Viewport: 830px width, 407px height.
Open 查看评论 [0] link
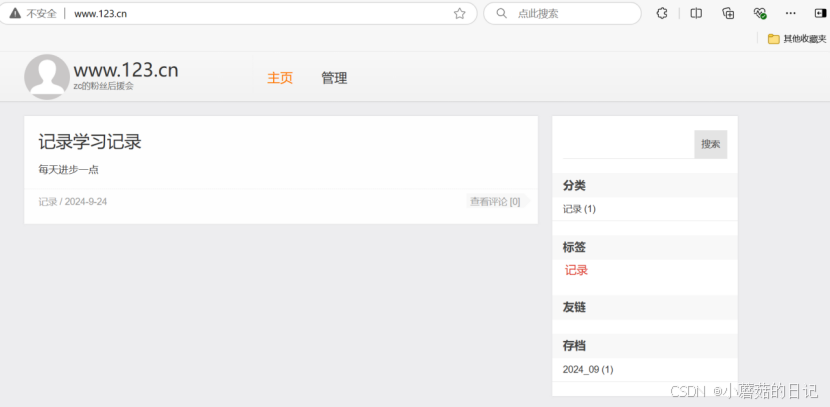click(495, 202)
